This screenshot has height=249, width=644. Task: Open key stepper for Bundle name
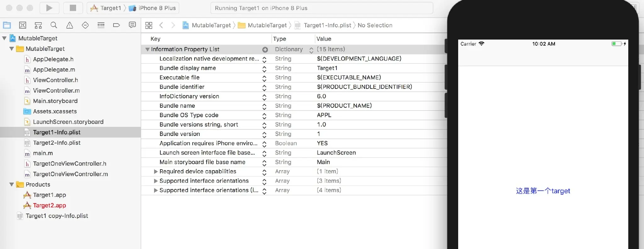pyautogui.click(x=264, y=106)
